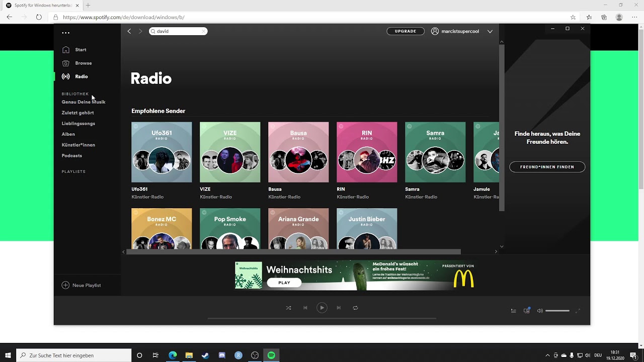Open Discord from taskbar
The height and width of the screenshot is (362, 644).
click(x=222, y=355)
